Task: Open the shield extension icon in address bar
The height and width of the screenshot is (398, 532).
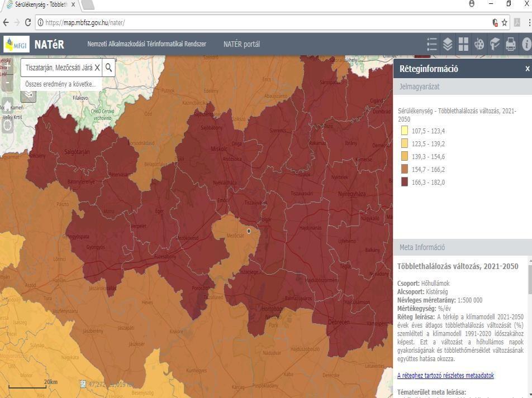Action: click(495, 23)
